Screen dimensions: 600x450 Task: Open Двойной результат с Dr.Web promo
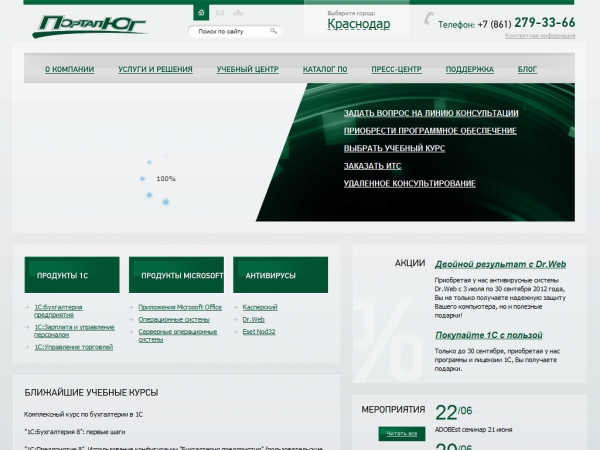click(x=500, y=264)
